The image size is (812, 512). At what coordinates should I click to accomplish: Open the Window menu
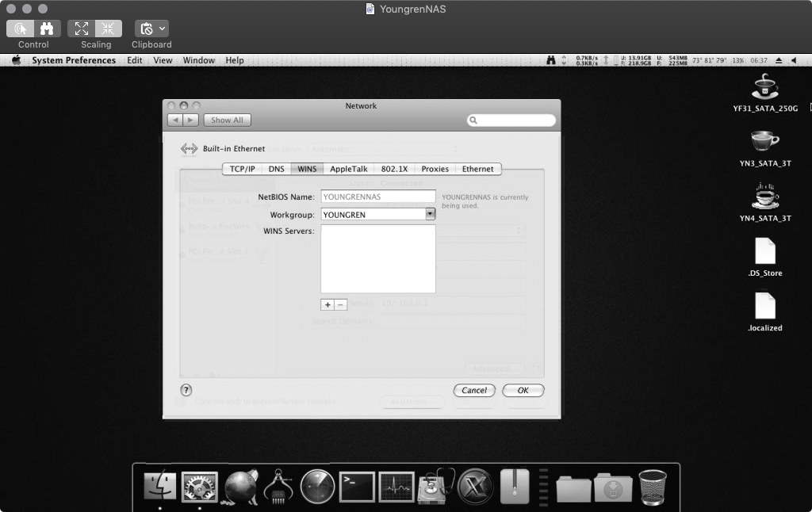pos(199,60)
